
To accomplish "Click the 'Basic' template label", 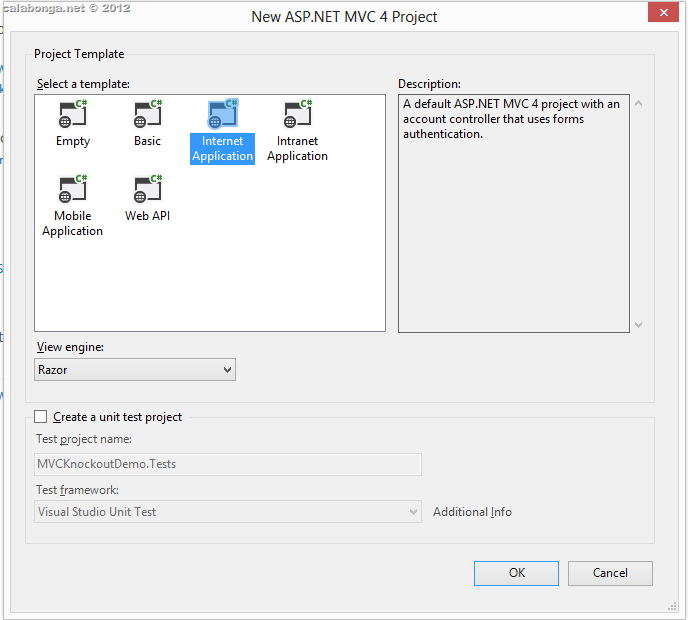I will point(147,141).
